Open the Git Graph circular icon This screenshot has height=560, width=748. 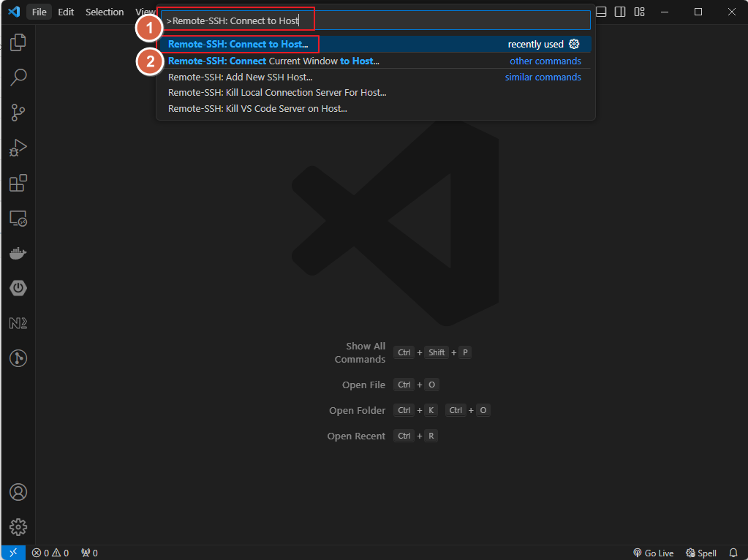click(x=18, y=358)
